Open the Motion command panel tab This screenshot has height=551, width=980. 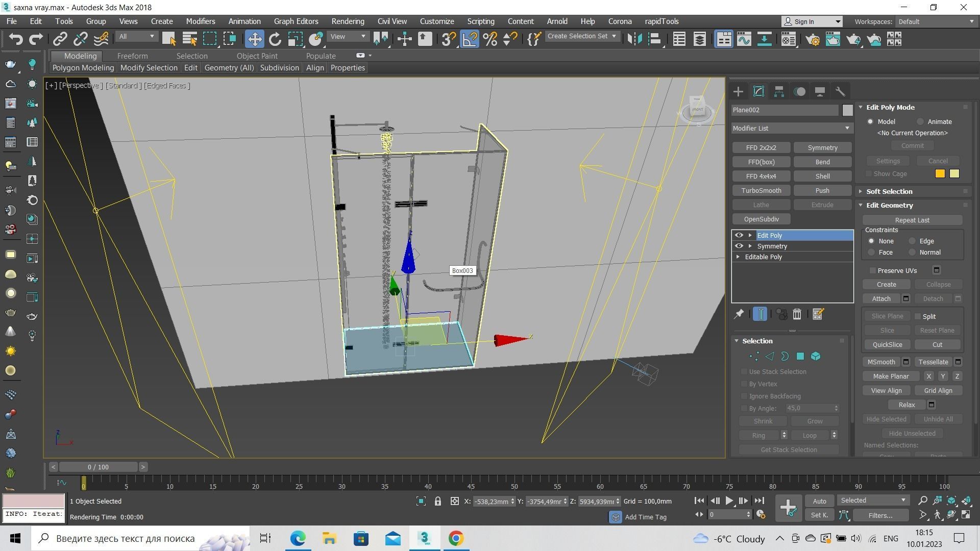point(799,91)
